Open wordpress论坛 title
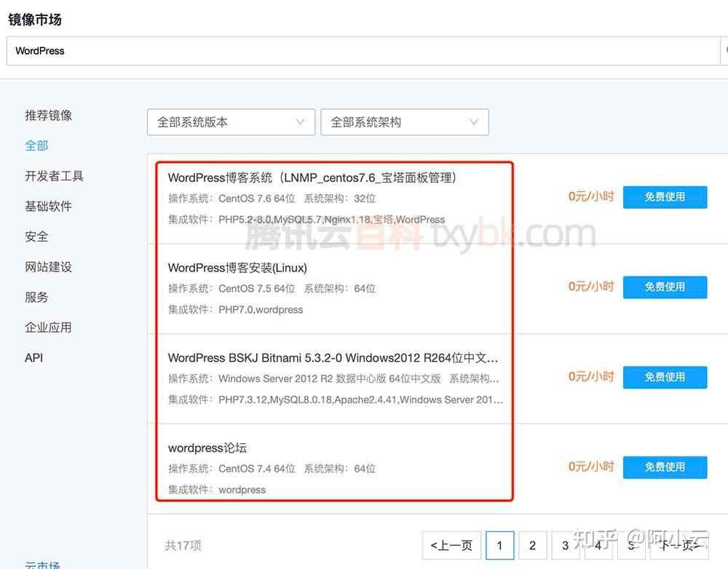 pyautogui.click(x=207, y=448)
